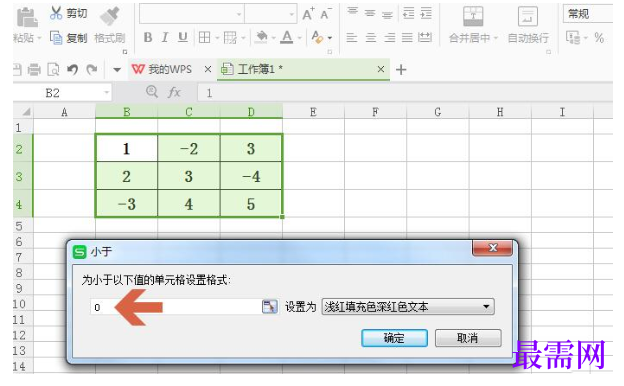The image size is (624, 386).
Task: Click the cell borders icon
Action: click(x=205, y=37)
